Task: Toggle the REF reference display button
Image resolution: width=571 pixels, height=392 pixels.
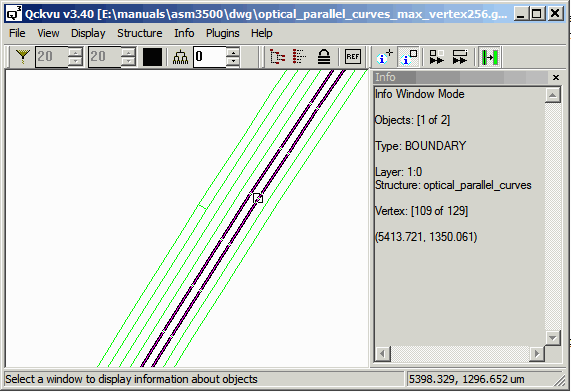Action: [x=353, y=57]
